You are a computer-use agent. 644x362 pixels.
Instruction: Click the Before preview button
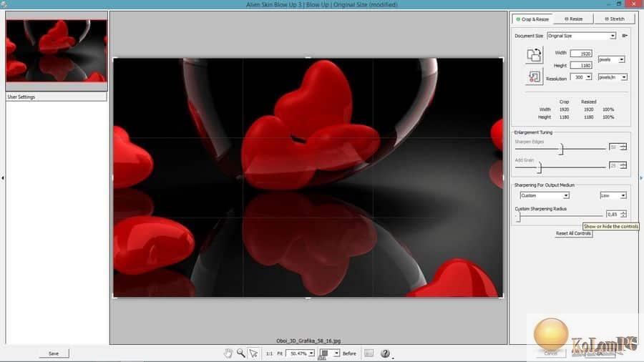tap(349, 353)
